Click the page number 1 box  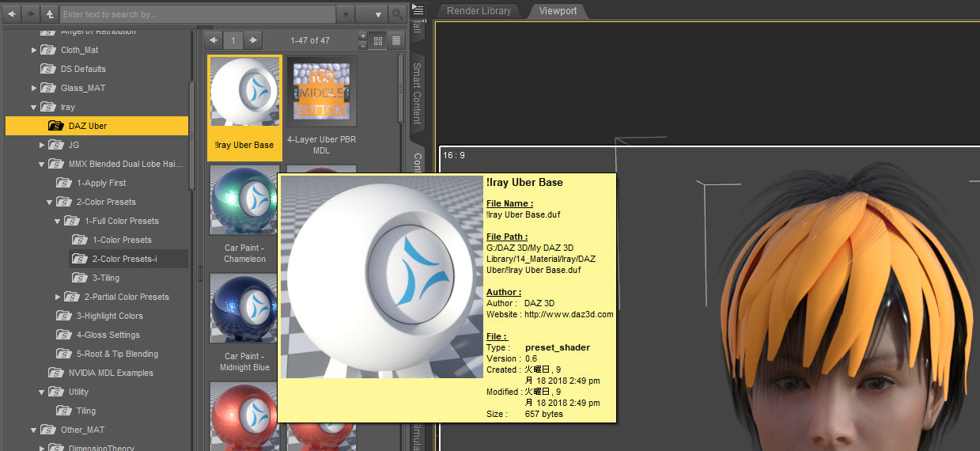pos(233,40)
